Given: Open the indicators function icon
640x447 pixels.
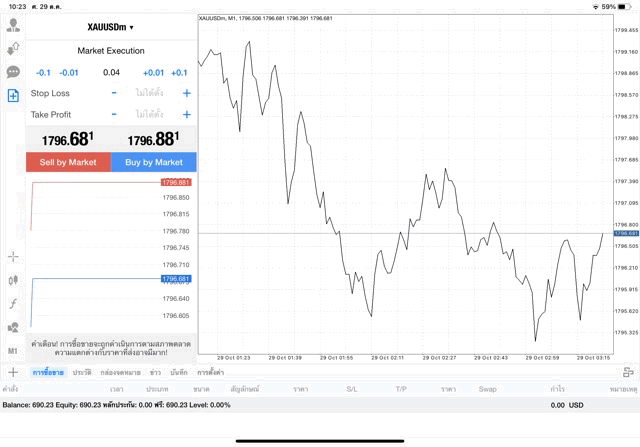Looking at the screenshot, I should point(13,304).
